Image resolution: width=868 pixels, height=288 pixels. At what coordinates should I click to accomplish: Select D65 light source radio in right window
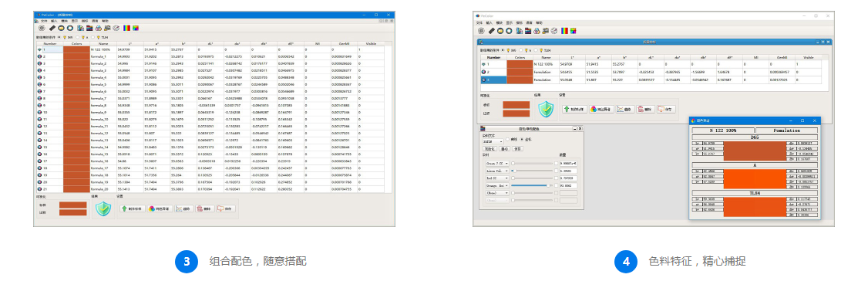coord(503,50)
